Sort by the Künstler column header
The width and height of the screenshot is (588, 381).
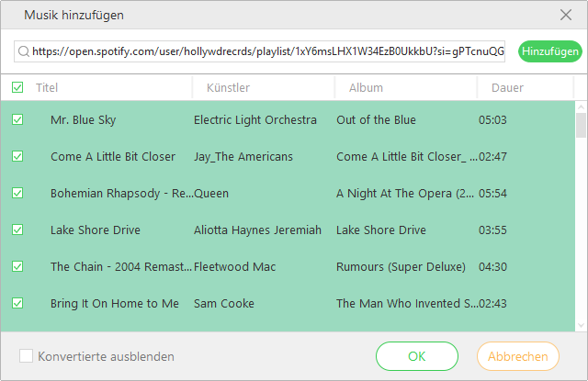[x=228, y=88]
